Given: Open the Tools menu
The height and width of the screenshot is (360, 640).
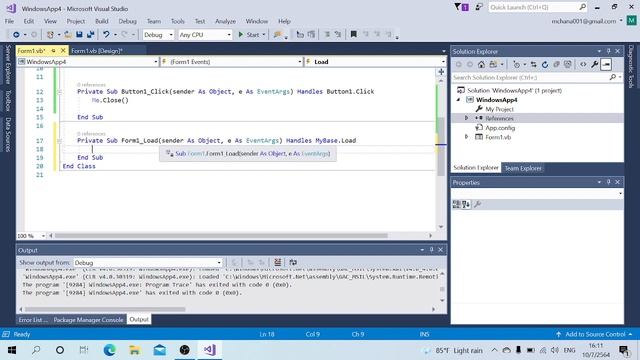Looking at the screenshot, I should pyautogui.click(x=178, y=21).
